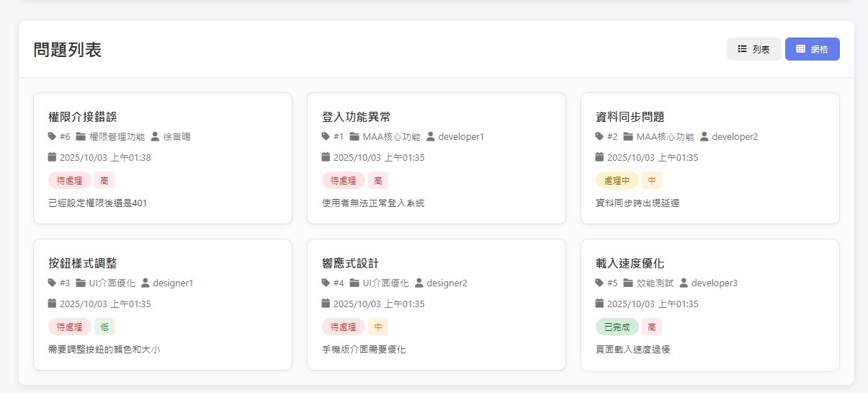The image size is (868, 393).
Task: Click 處理中 status badge on 資料同步問題
Action: 617,180
